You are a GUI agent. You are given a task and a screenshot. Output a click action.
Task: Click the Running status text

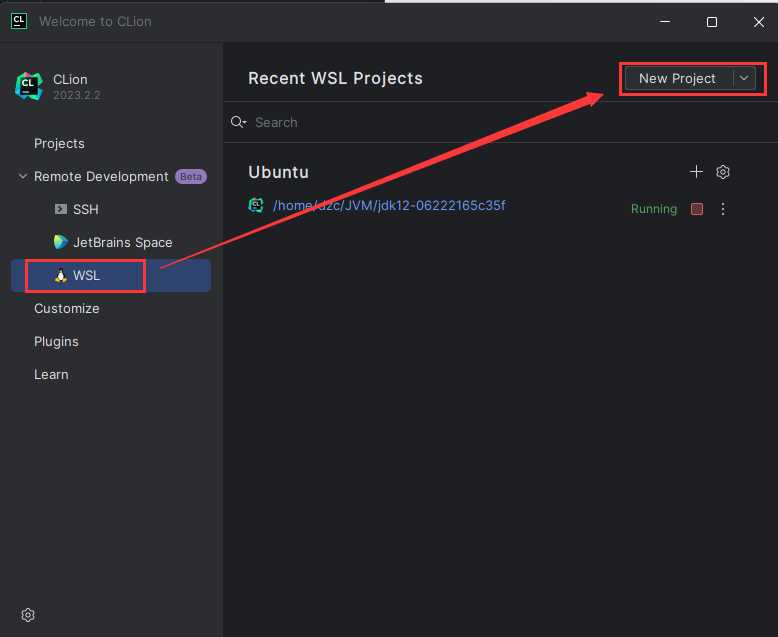653,209
